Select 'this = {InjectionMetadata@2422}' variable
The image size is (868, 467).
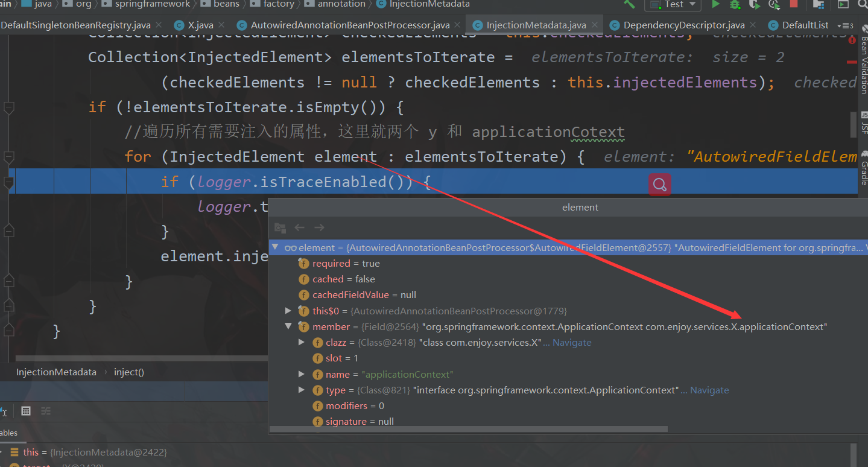pos(95,452)
